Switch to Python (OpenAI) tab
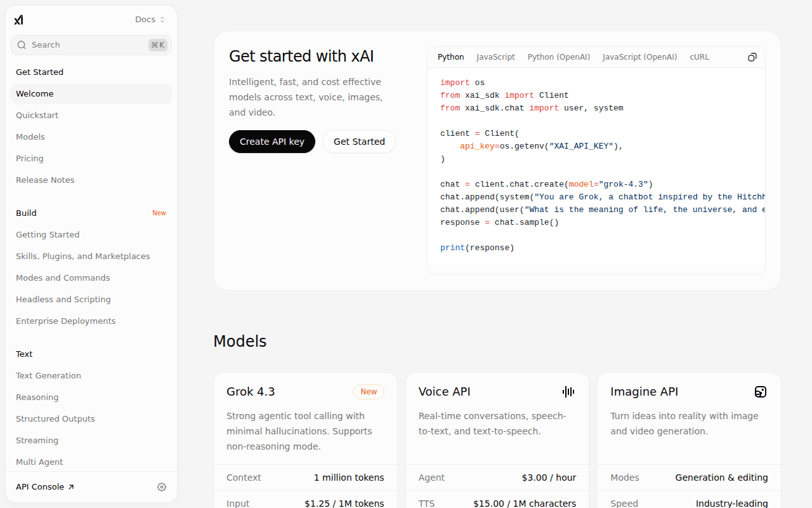The width and height of the screenshot is (812, 508). point(559,57)
